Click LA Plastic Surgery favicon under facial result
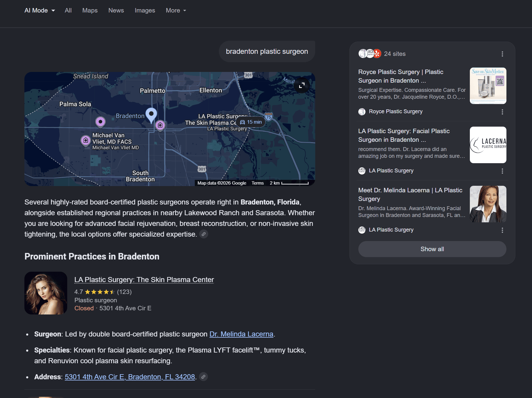The width and height of the screenshot is (532, 398). [362, 171]
